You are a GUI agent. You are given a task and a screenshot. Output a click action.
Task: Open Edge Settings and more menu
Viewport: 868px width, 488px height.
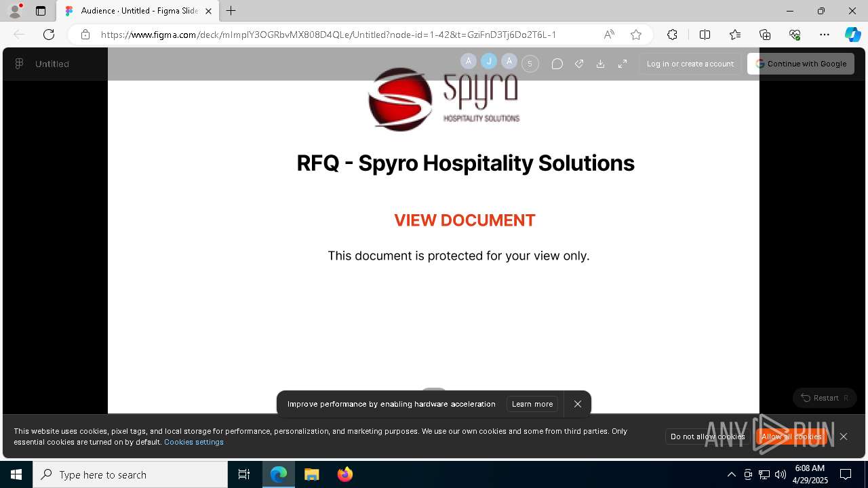(825, 35)
